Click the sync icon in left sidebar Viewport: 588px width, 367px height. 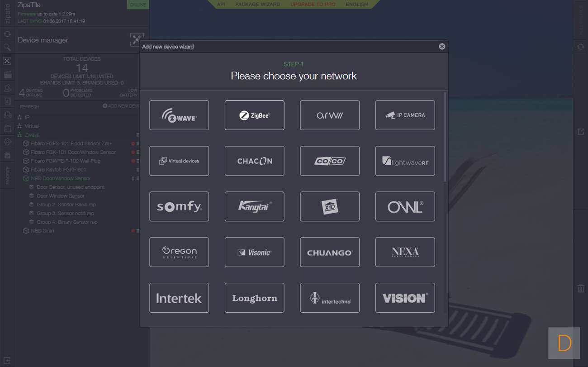click(7, 34)
